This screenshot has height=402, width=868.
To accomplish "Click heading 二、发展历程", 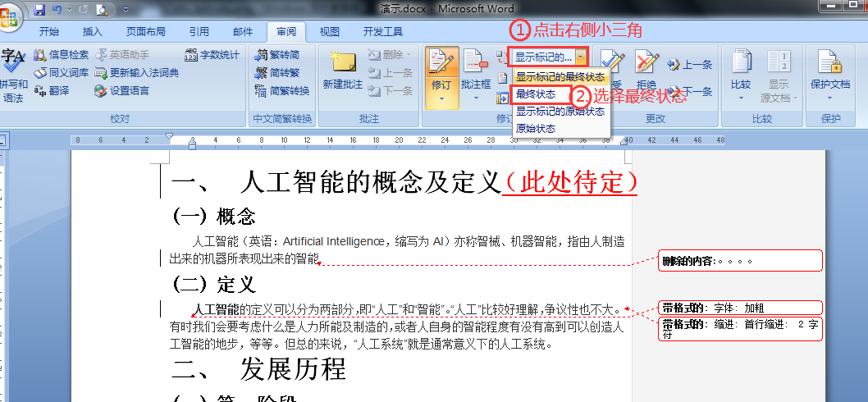I will coord(258,369).
